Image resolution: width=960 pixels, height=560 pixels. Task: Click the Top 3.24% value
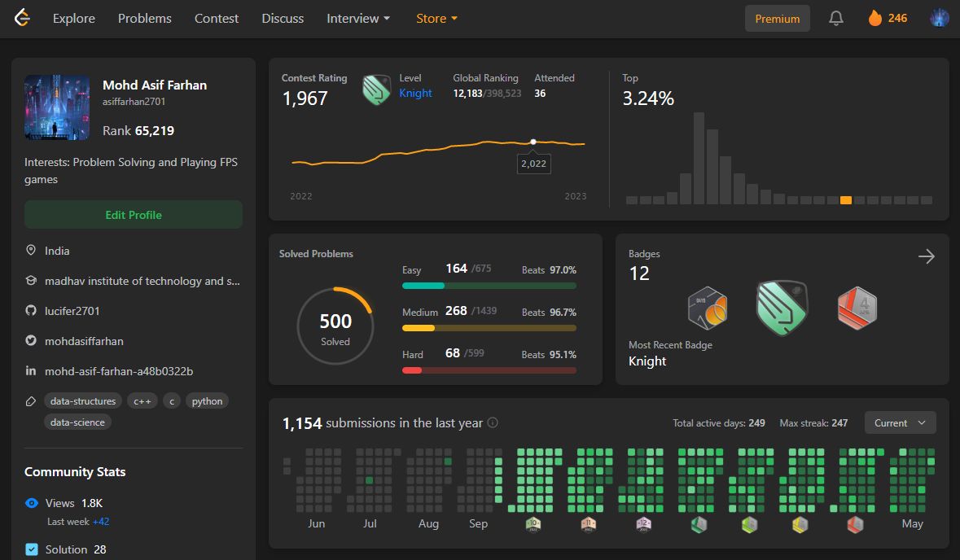tap(648, 98)
